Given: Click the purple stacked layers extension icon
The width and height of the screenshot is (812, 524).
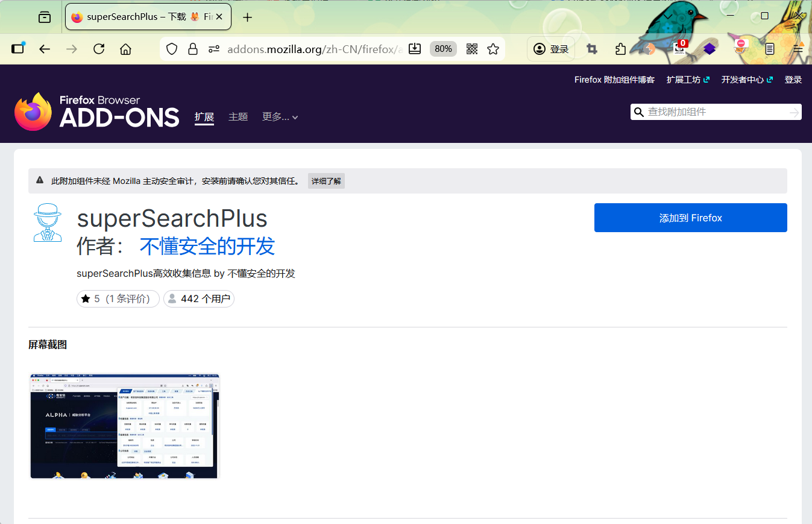Looking at the screenshot, I should 710,49.
